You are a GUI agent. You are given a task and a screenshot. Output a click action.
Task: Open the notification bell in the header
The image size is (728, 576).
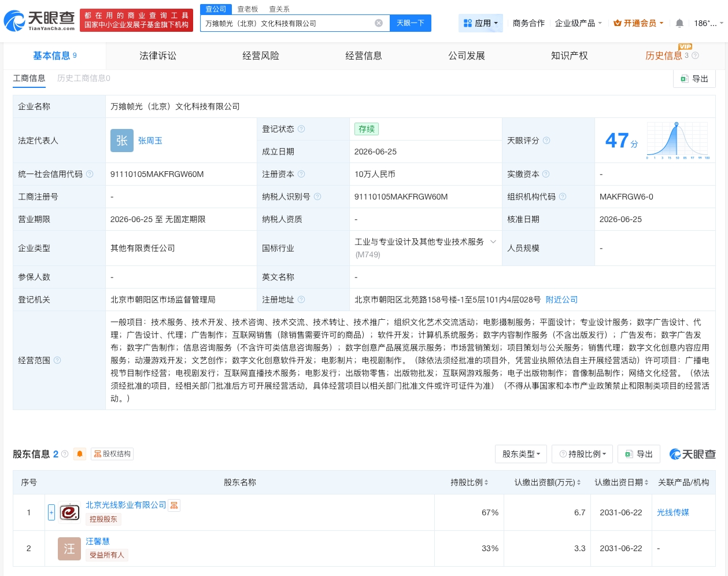pyautogui.click(x=679, y=23)
